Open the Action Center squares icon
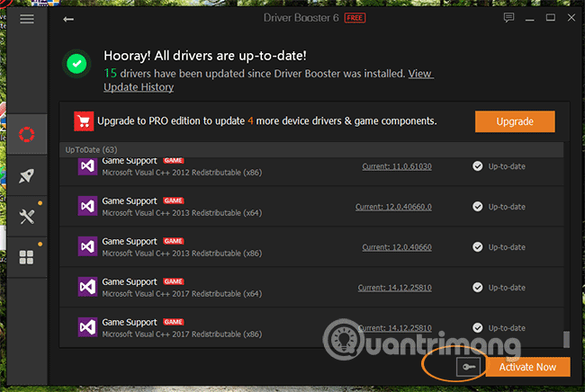Image resolution: width=585 pixels, height=392 pixels. tap(27, 257)
